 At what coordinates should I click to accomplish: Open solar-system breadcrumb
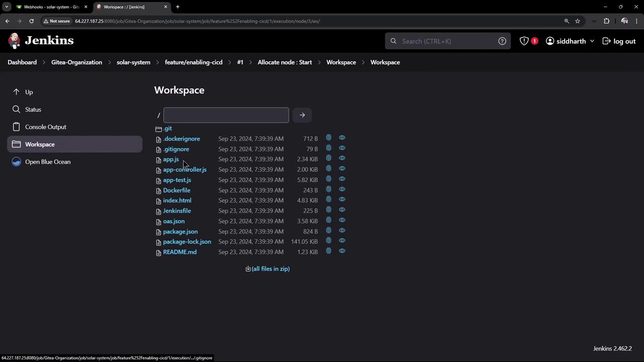click(x=133, y=62)
